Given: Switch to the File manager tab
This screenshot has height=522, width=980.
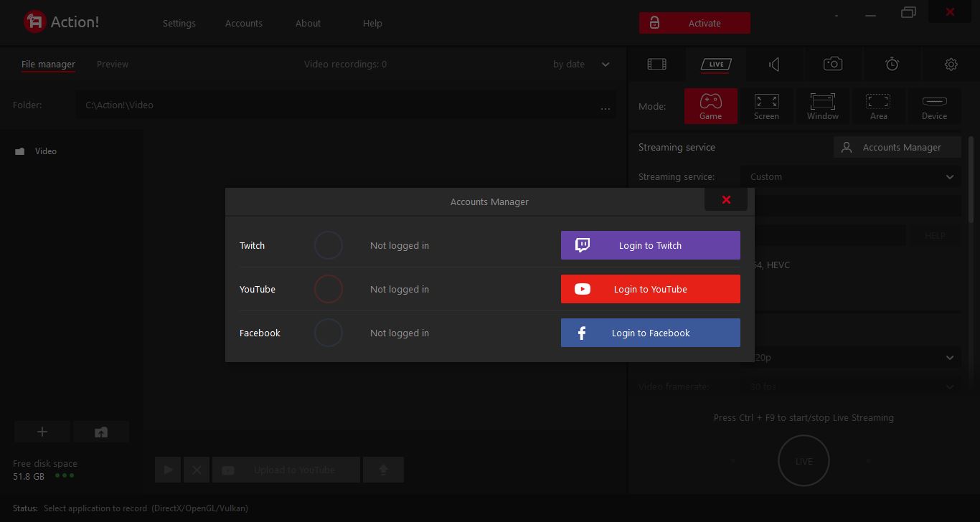Looking at the screenshot, I should click(x=48, y=64).
